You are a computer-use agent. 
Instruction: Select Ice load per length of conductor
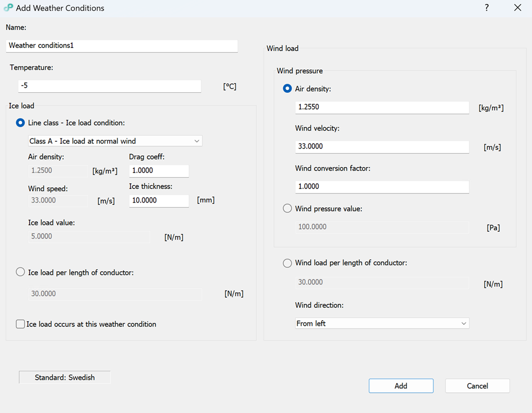click(21, 272)
